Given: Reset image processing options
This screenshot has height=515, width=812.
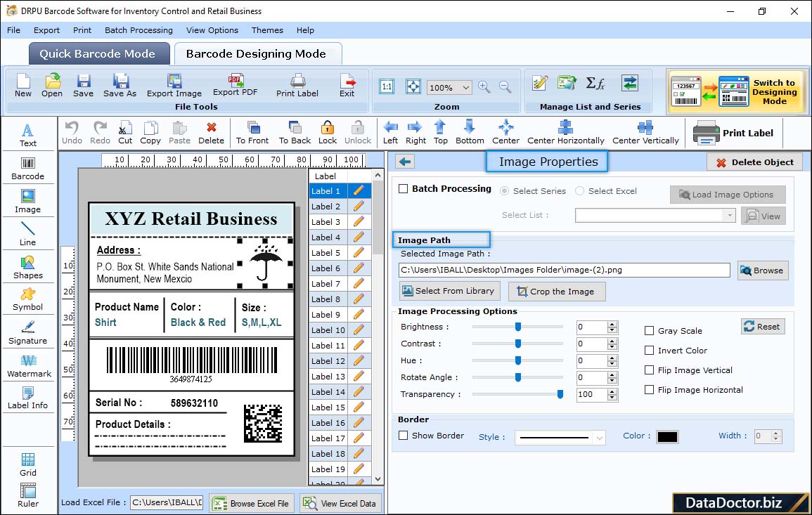Looking at the screenshot, I should 763,327.
